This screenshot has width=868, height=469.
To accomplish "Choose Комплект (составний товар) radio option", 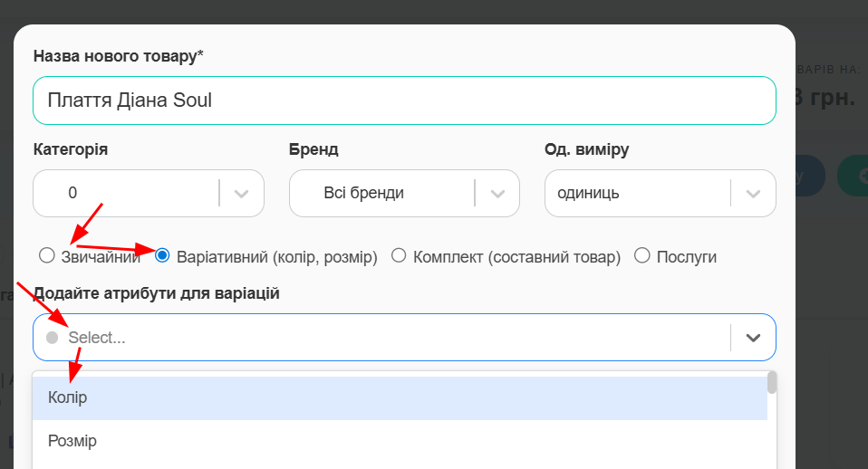I will point(399,256).
